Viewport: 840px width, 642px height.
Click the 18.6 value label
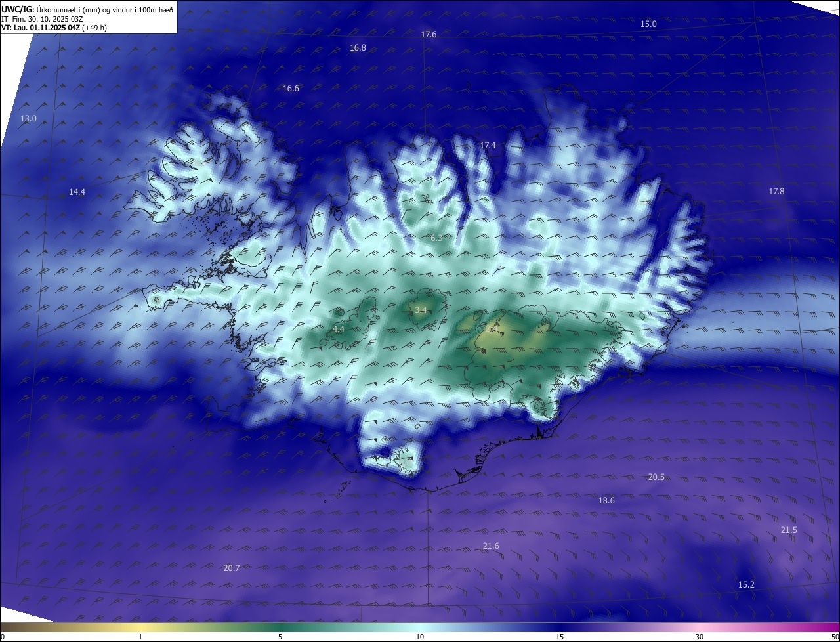(606, 500)
